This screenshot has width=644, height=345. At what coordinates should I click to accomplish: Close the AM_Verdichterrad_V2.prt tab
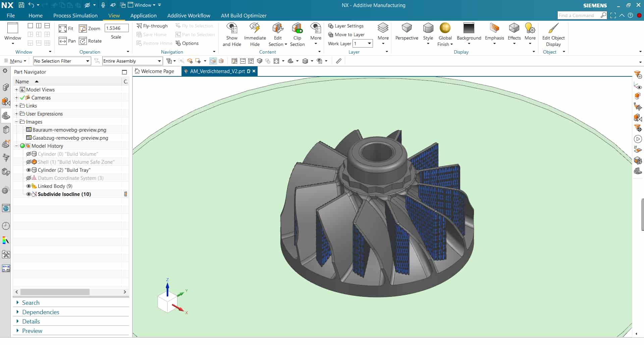[x=254, y=71]
